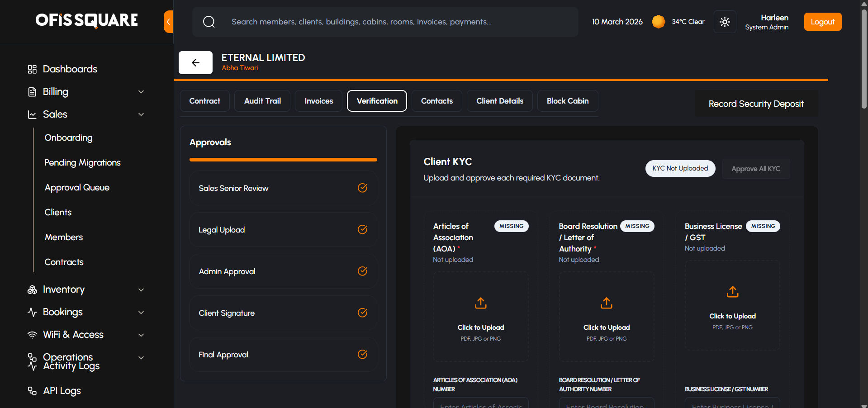Open the Activity Logs menu label

[71, 366]
